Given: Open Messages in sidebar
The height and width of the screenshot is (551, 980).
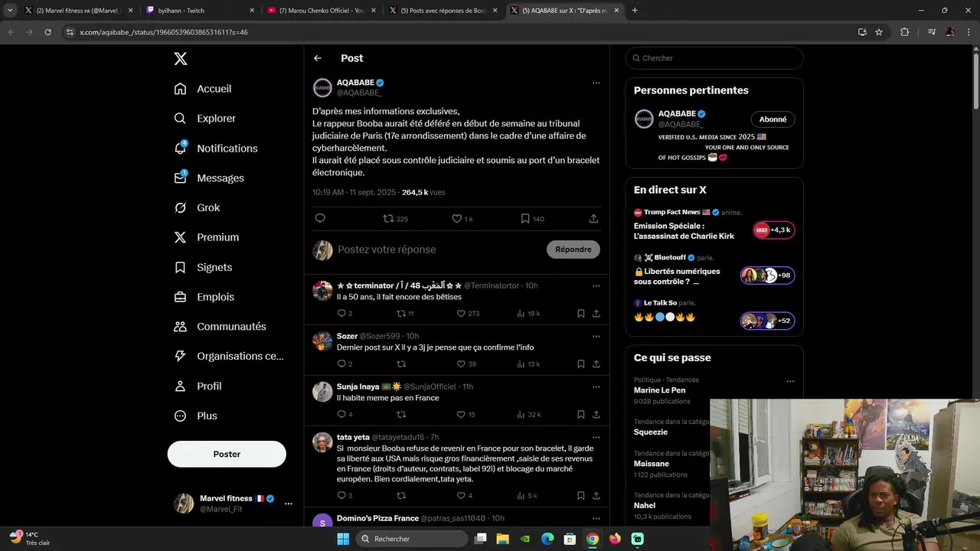Looking at the screenshot, I should point(209,178).
